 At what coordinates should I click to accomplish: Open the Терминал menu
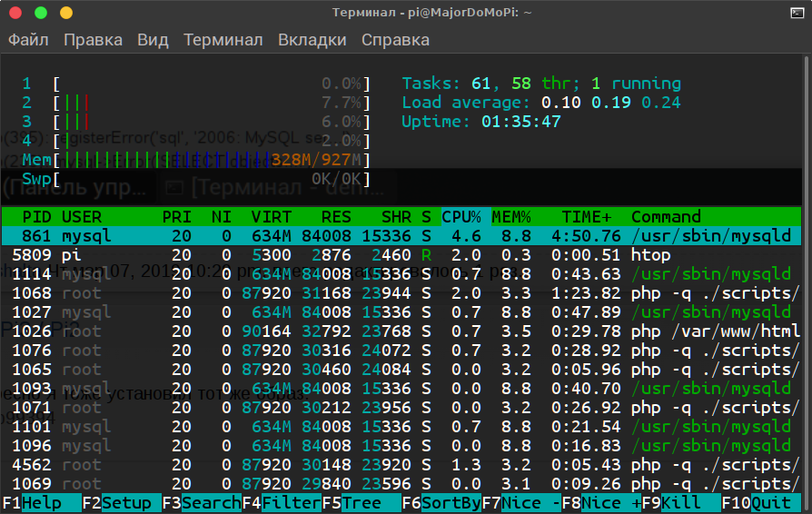tap(223, 40)
